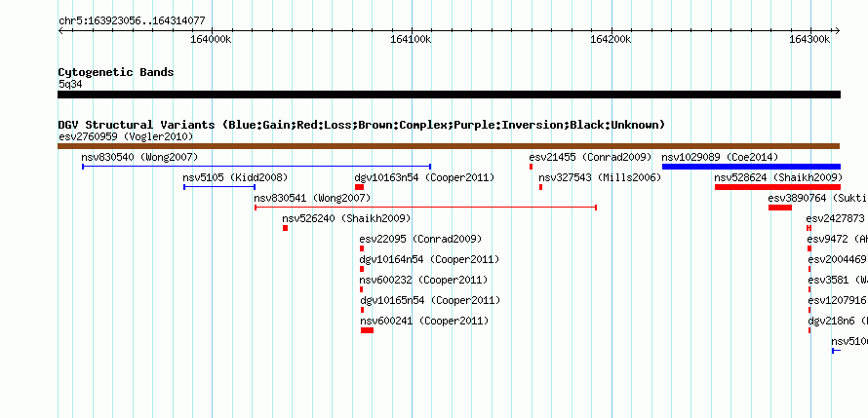This screenshot has height=418, width=868.
Task: Click the chr5:163923056..164314077 region label
Action: click(132, 21)
